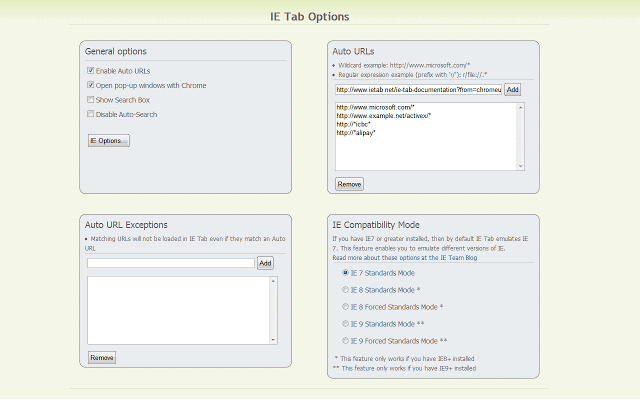Uncheck Open pop-up windows with Chrome
The image size is (640, 400).
pyautogui.click(x=91, y=85)
